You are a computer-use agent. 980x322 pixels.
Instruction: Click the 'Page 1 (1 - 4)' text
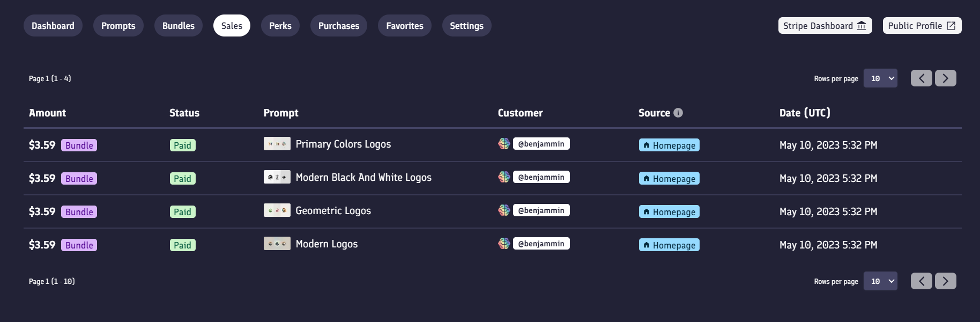[50, 78]
